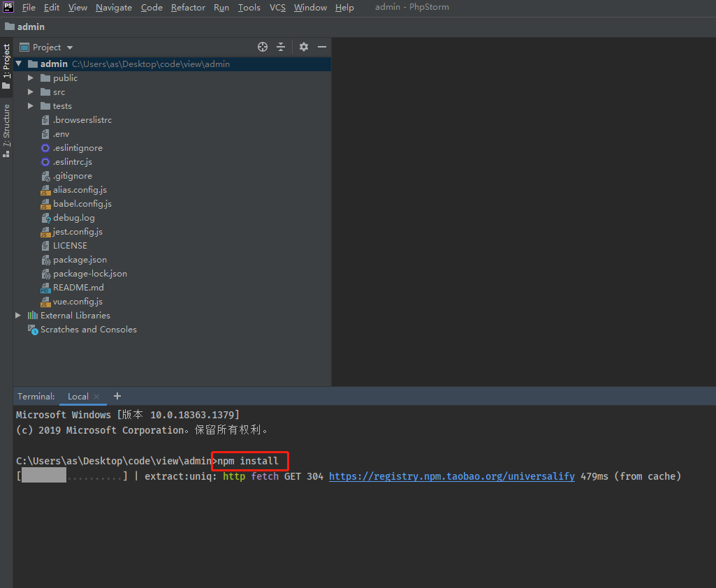716x588 pixels.
Task: Click the vue.config.js JS file icon
Action: (x=45, y=302)
